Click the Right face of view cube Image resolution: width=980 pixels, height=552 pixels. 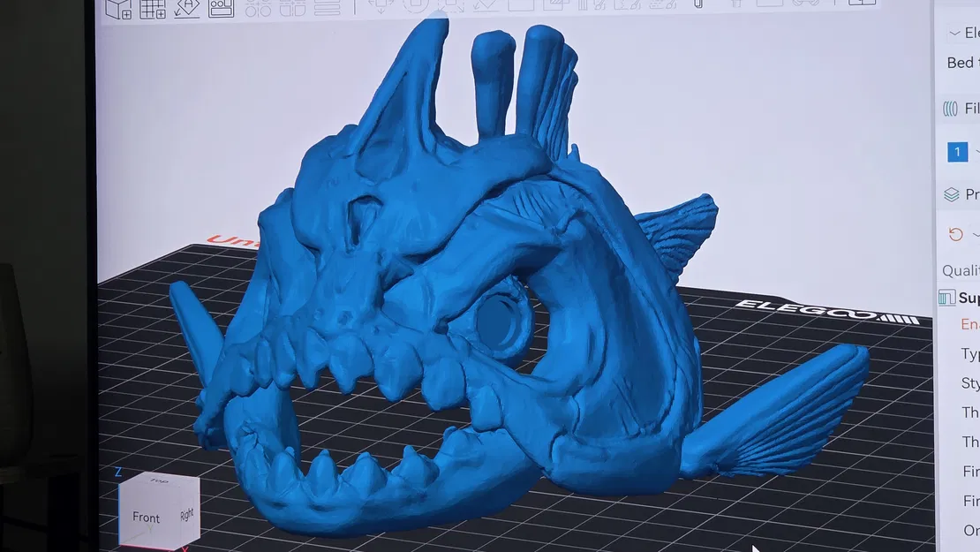[x=186, y=515]
